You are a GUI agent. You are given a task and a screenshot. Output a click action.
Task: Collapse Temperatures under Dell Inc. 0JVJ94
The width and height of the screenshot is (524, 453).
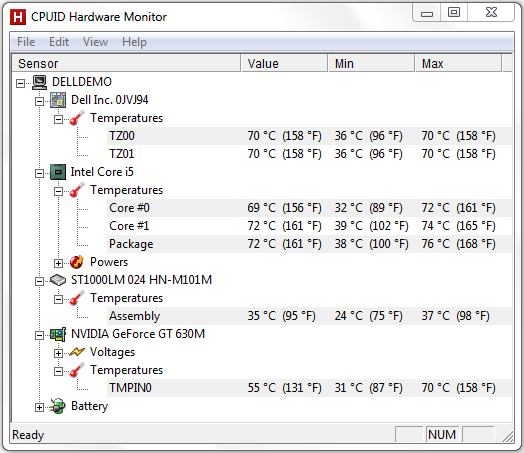click(58, 119)
